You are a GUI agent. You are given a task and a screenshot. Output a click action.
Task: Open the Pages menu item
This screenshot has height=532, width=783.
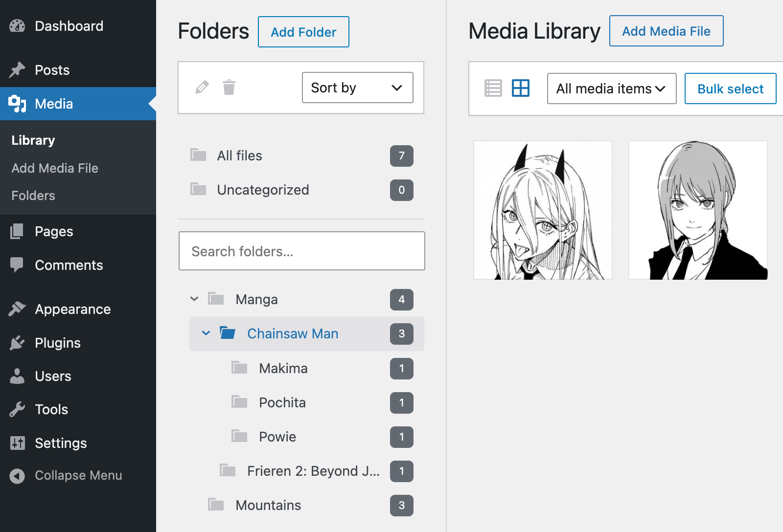[78, 231]
